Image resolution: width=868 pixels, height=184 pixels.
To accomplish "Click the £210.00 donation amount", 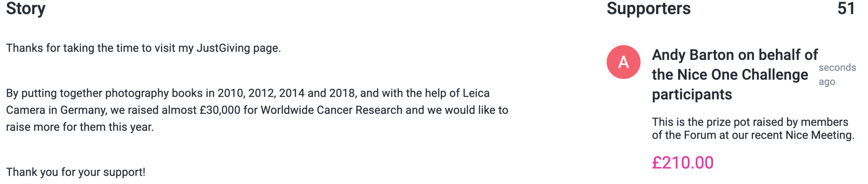I will click(682, 163).
